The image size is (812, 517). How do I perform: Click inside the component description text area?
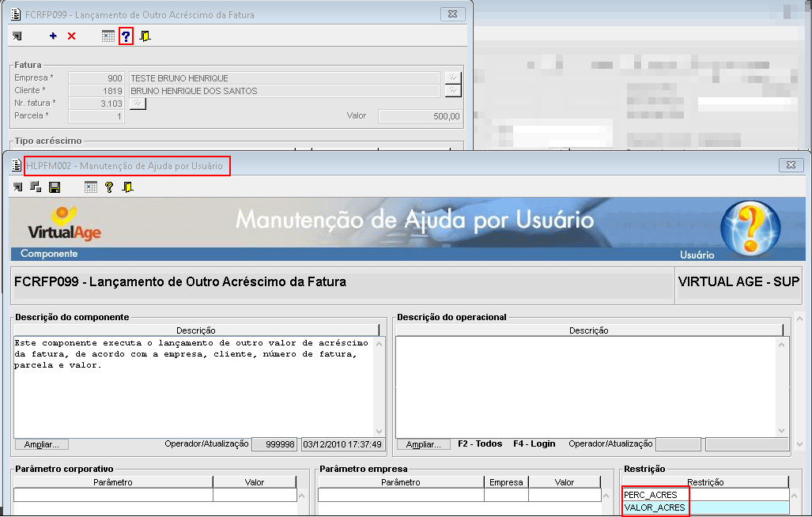[195, 386]
